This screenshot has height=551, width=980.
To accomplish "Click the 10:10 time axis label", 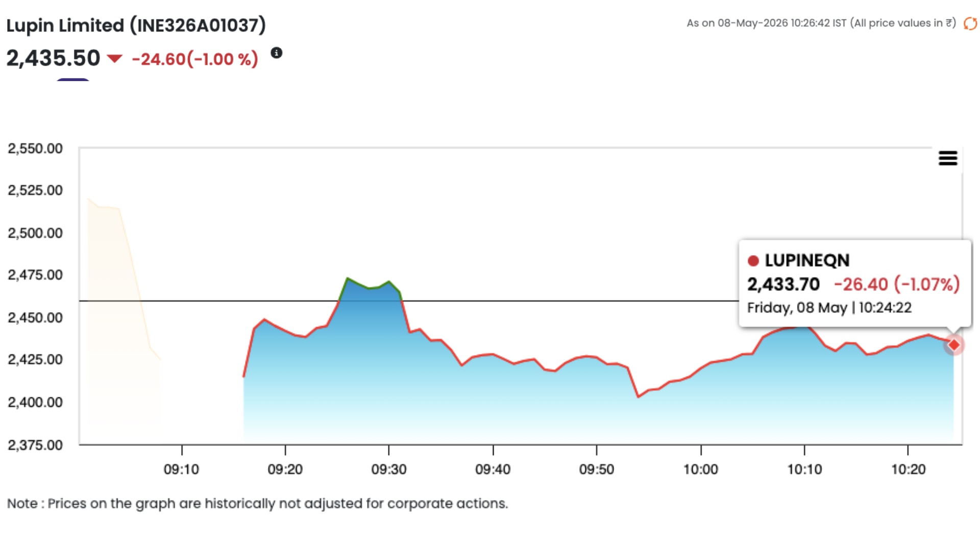I will click(805, 469).
